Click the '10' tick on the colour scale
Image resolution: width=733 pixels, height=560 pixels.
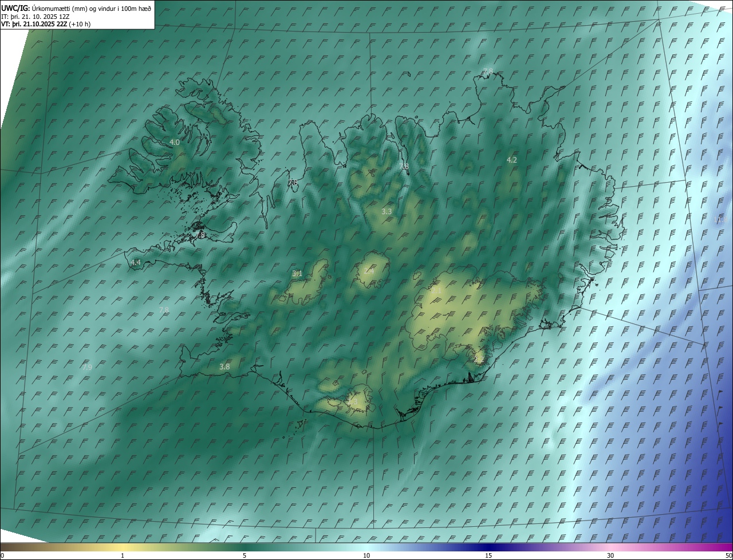coord(366,556)
